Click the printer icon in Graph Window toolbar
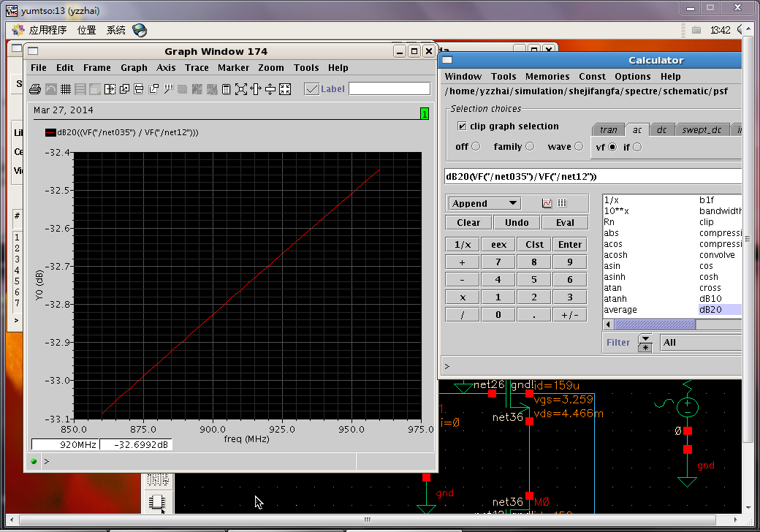This screenshot has height=532, width=760. coord(34,89)
